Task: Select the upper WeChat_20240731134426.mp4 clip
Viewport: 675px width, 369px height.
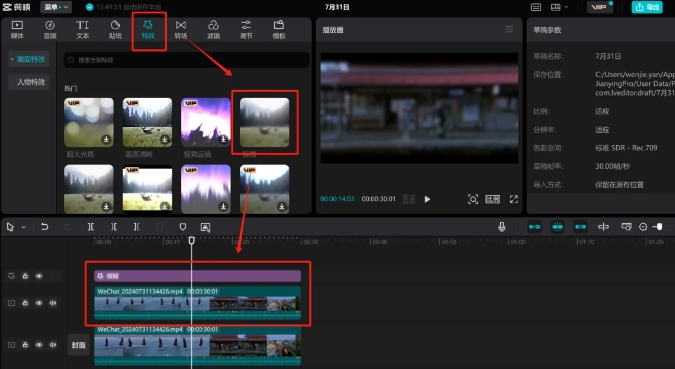Action: (197, 304)
